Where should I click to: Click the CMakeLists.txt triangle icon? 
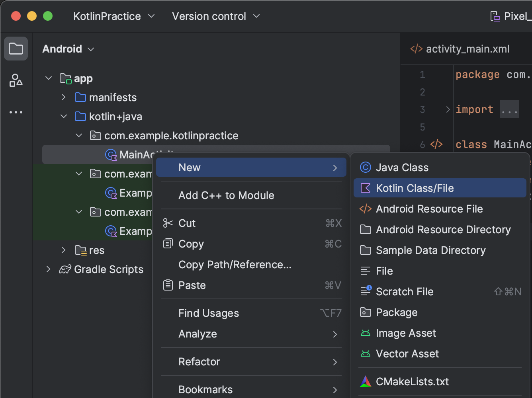point(366,382)
